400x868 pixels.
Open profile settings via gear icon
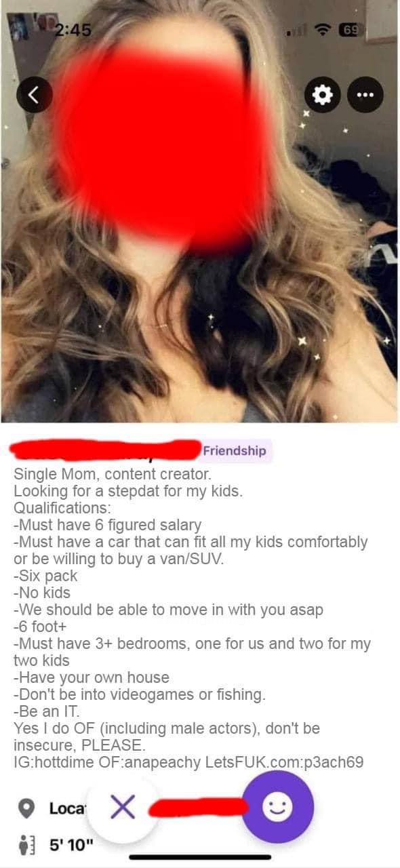click(324, 95)
